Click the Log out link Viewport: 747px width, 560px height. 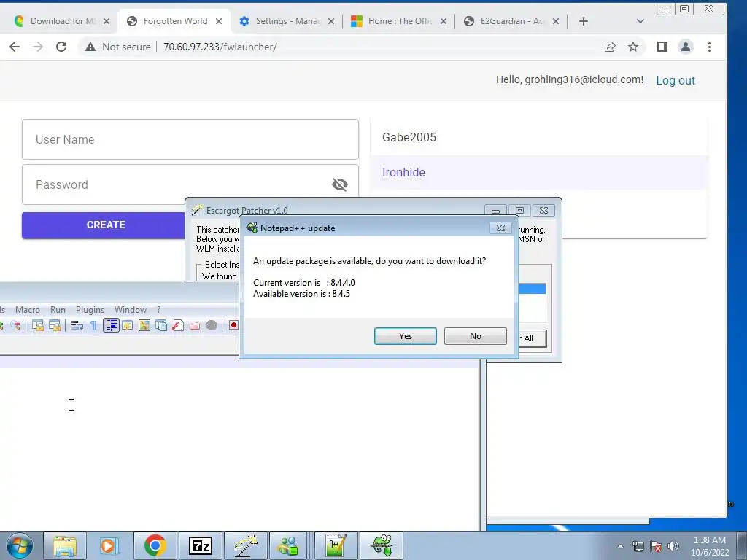676,80
